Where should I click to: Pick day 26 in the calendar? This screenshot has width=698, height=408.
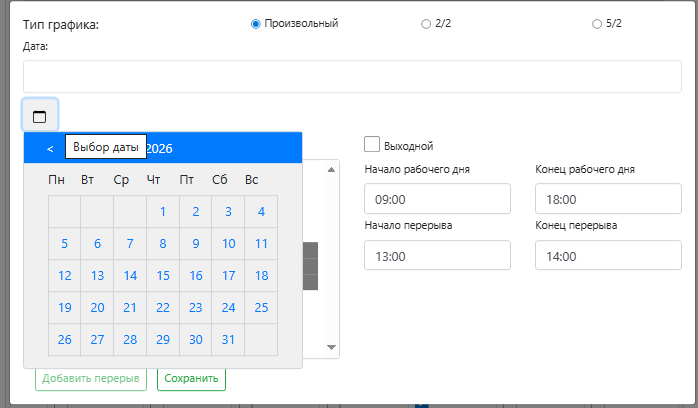(x=65, y=339)
